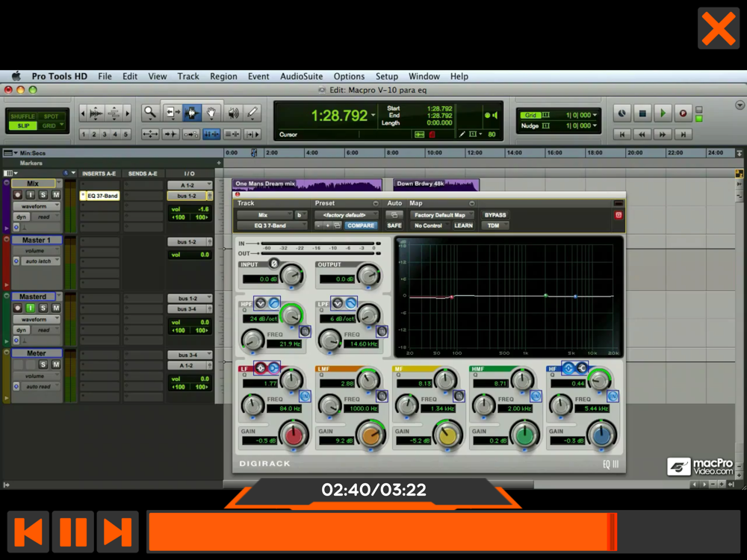Toggle the LPF band IN button

pyautogui.click(x=382, y=331)
